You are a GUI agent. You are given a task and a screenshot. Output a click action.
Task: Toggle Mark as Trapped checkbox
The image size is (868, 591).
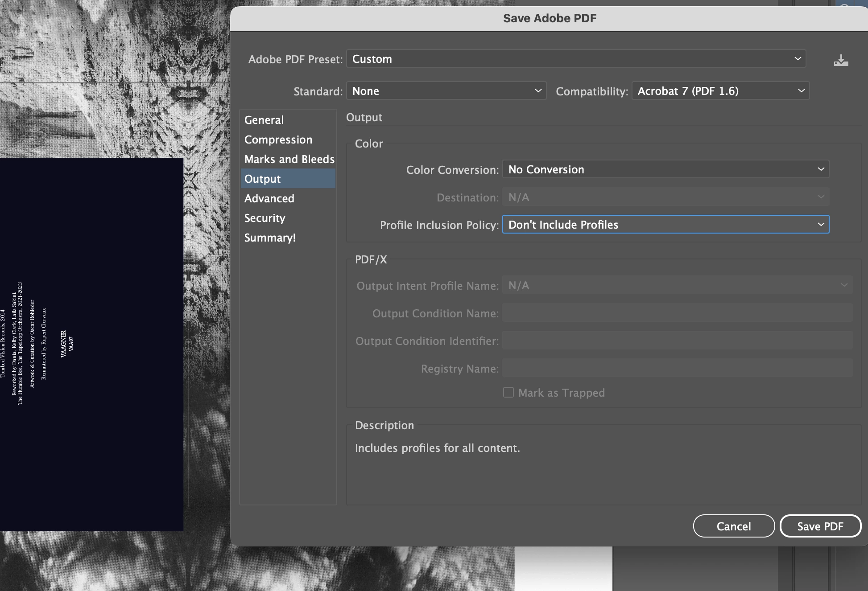click(x=508, y=392)
